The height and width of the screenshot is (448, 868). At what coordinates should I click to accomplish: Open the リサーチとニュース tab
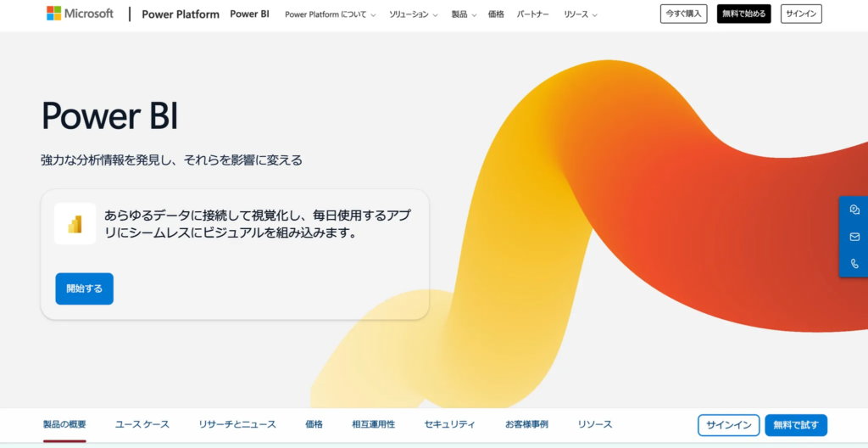pos(237,425)
